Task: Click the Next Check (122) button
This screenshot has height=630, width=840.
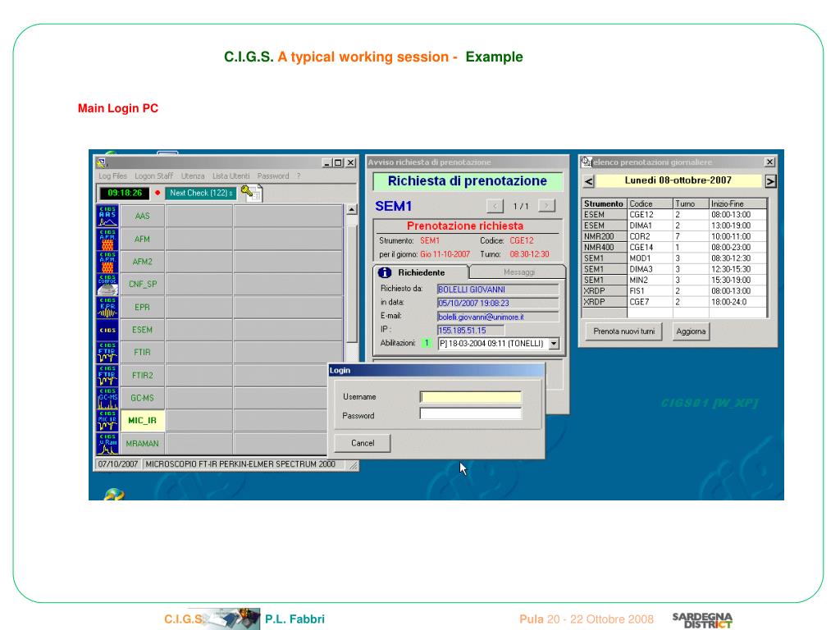Action: [201, 193]
